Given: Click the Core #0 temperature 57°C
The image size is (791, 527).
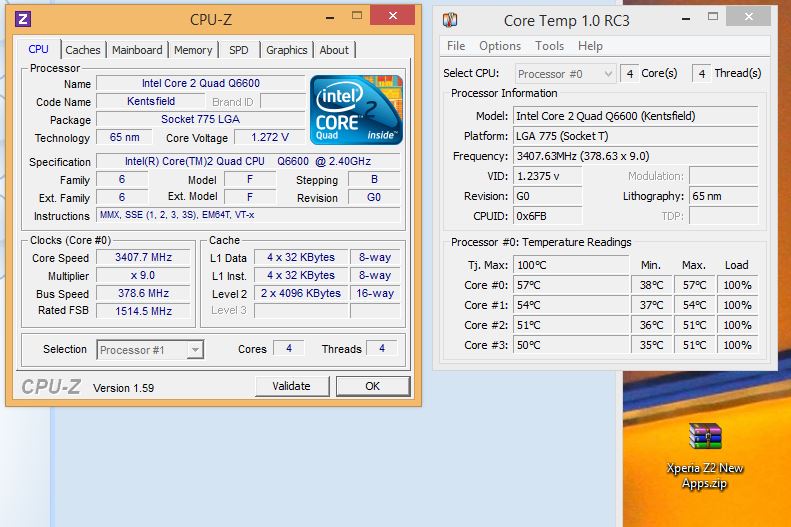Looking at the screenshot, I should click(571, 285).
